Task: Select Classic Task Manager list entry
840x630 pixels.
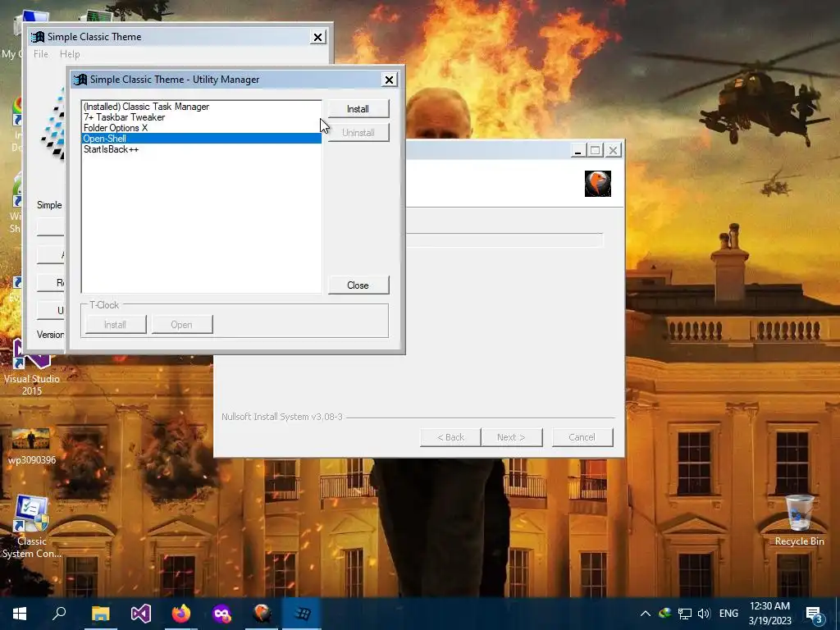Action: (202, 107)
